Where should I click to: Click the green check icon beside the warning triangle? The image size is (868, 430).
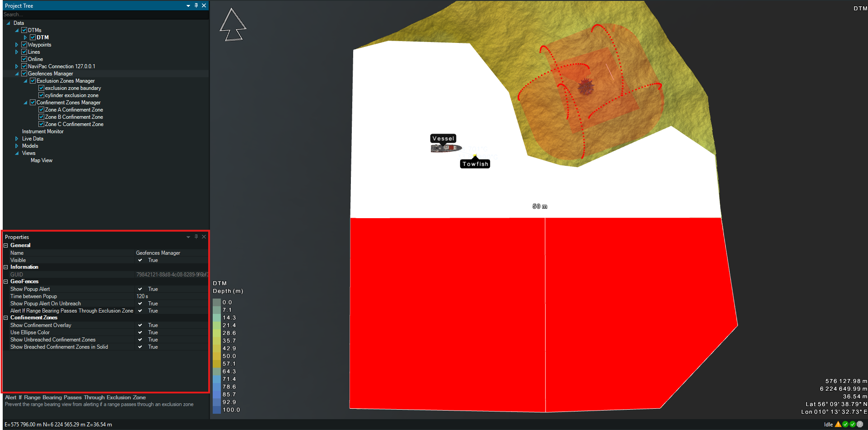pyautogui.click(x=845, y=424)
